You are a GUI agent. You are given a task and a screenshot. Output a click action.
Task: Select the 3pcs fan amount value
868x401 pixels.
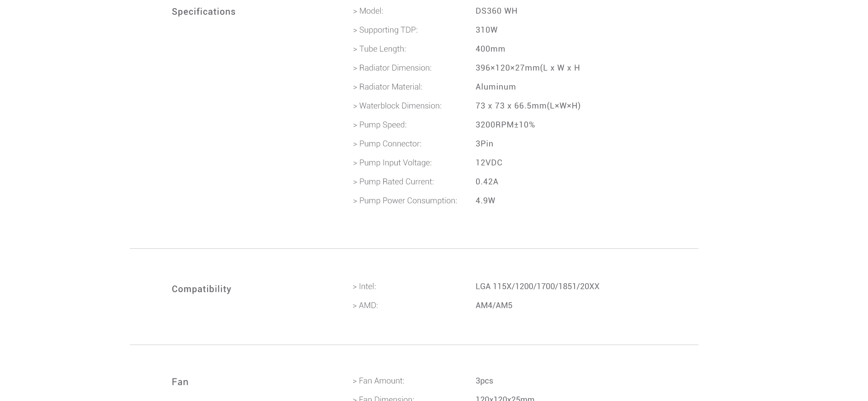484,381
